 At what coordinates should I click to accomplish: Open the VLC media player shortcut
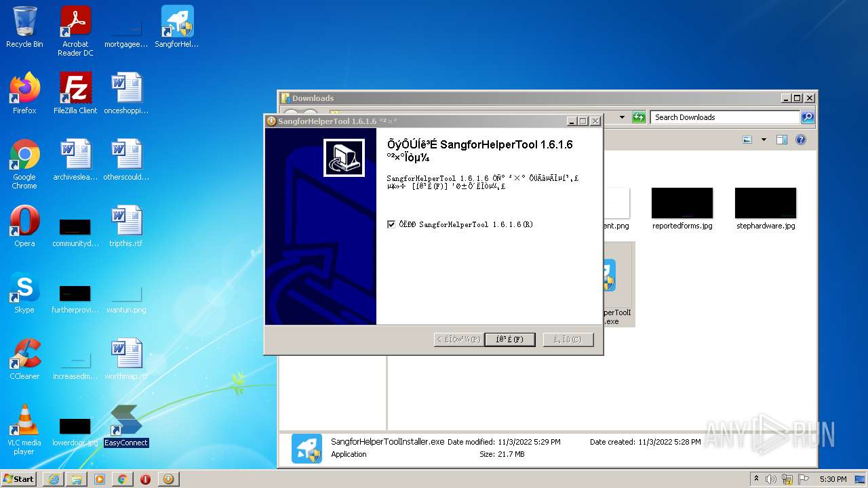point(24,430)
